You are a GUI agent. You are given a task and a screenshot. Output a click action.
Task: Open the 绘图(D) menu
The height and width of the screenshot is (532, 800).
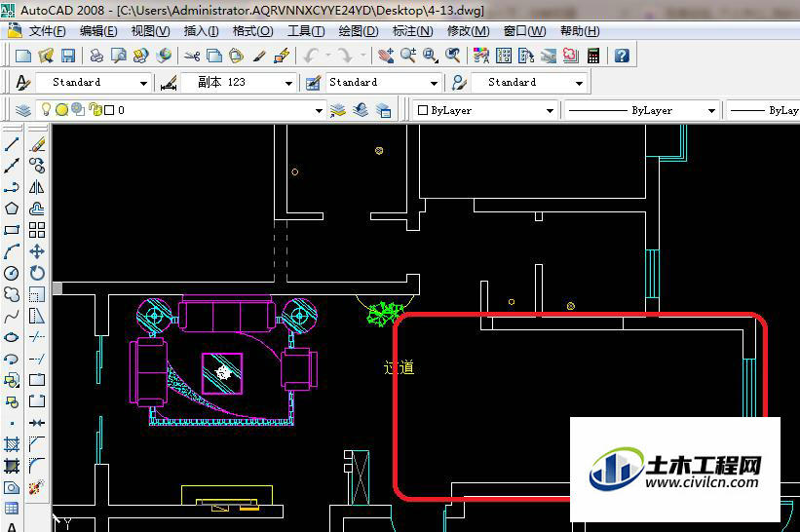359,31
